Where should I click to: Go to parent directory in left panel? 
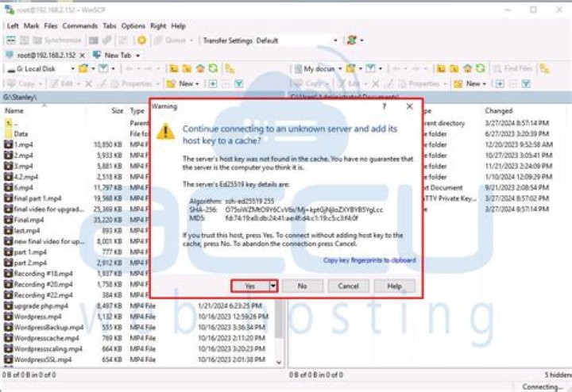tap(174, 68)
